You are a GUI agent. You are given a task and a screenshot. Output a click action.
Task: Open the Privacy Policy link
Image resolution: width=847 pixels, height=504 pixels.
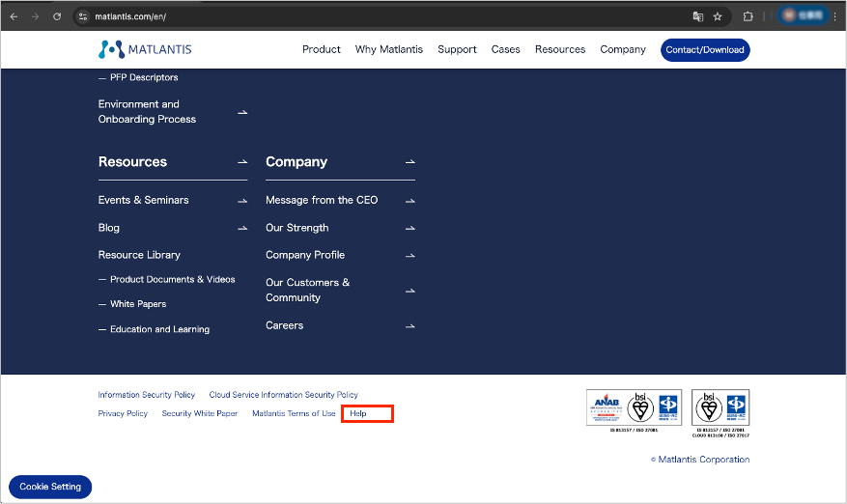pyautogui.click(x=123, y=413)
